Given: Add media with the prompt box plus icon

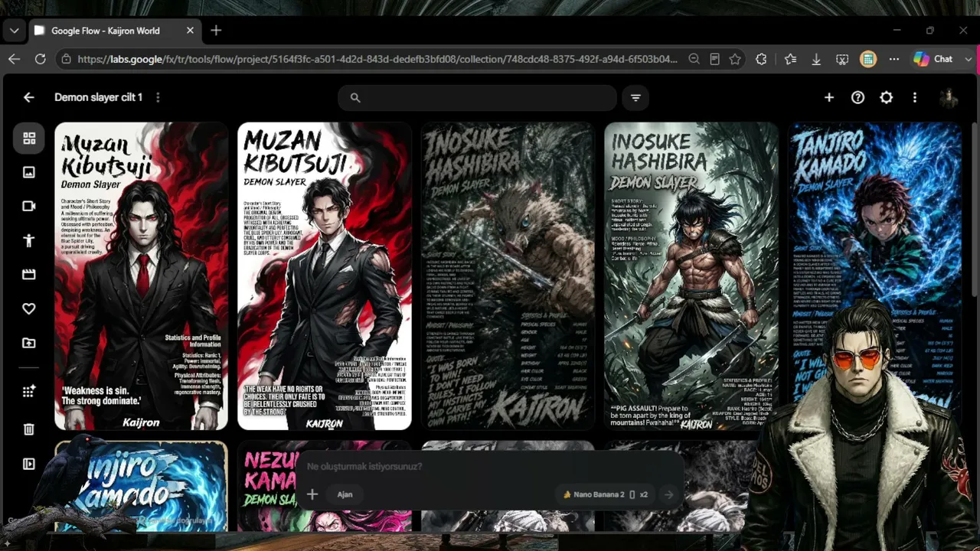Looking at the screenshot, I should pyautogui.click(x=312, y=494).
